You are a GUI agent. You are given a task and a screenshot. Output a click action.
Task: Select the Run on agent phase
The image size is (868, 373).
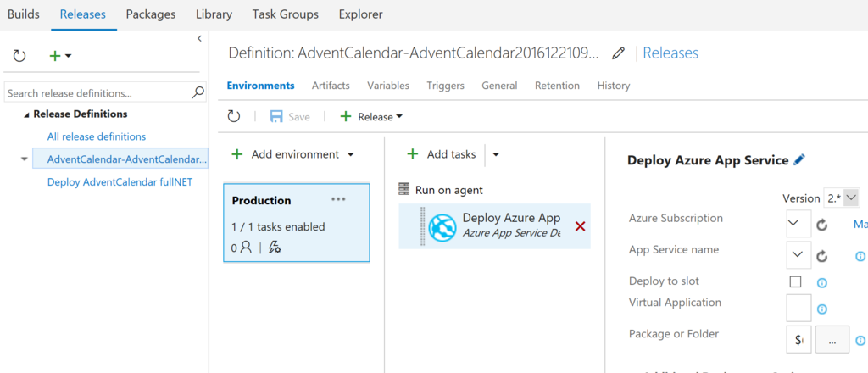pyautogui.click(x=441, y=191)
